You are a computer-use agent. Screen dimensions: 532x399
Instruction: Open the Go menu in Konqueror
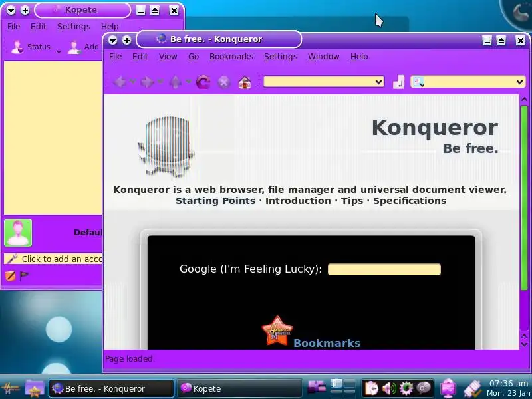tap(194, 57)
